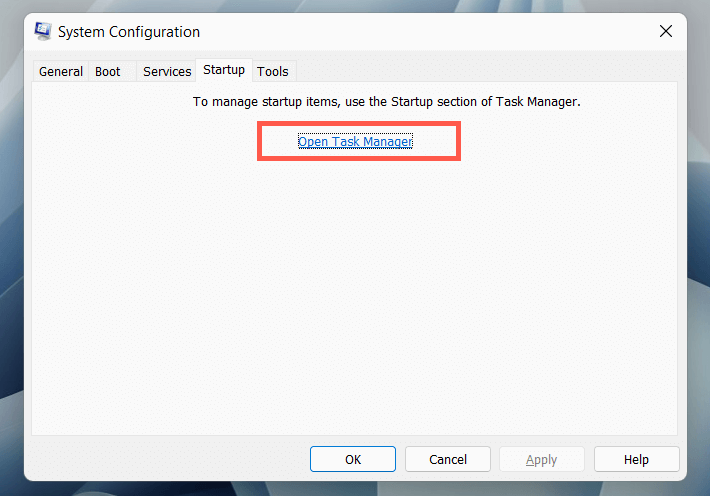Image resolution: width=710 pixels, height=496 pixels.
Task: Close the System Configuration window
Action: click(666, 31)
